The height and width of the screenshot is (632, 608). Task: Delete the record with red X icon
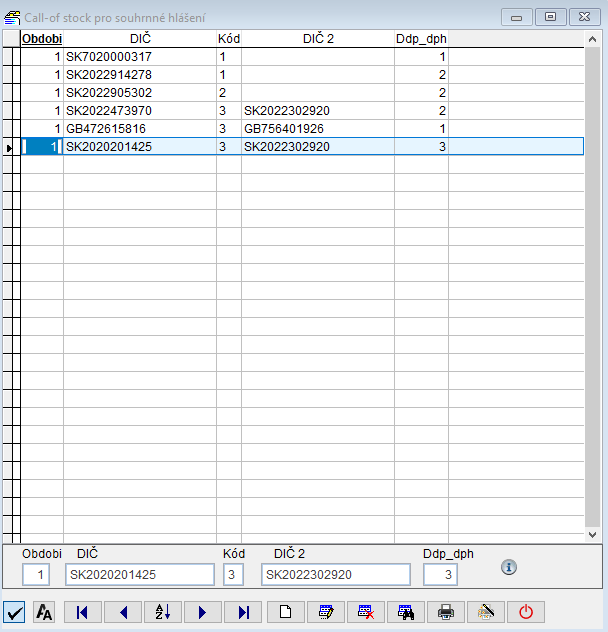click(366, 612)
